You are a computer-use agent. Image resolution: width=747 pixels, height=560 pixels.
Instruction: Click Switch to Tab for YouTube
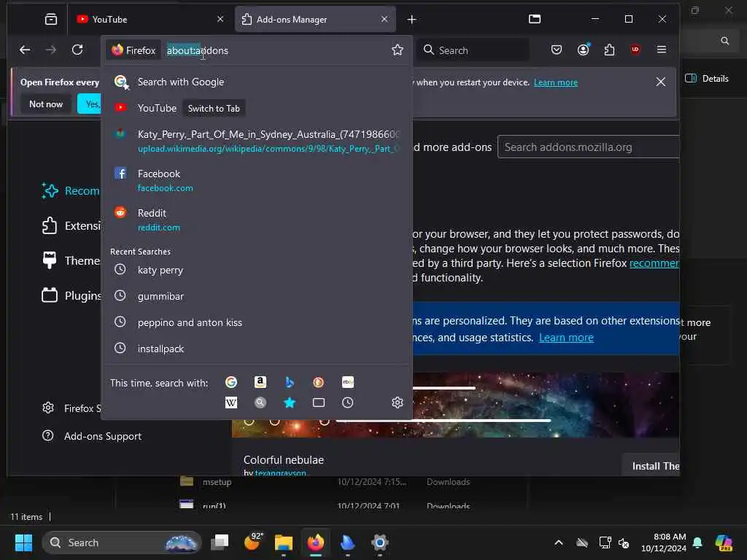(x=214, y=109)
